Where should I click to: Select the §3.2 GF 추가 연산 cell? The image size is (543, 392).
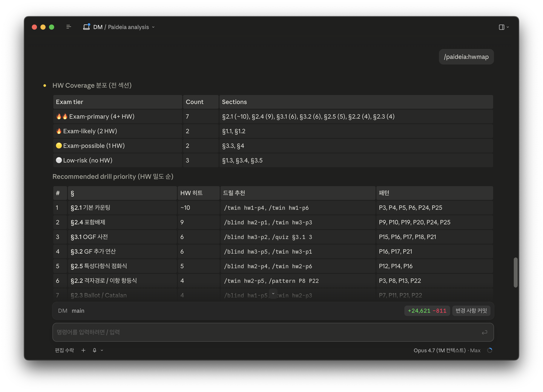tap(122, 251)
